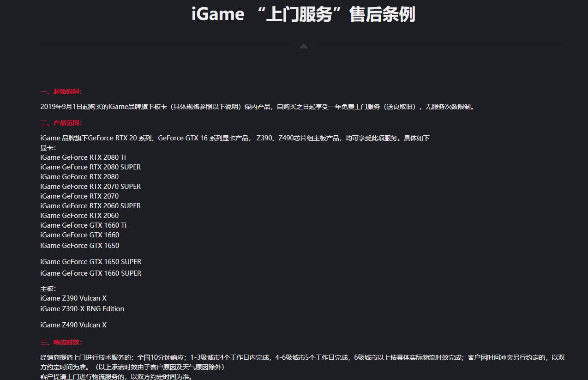The width and height of the screenshot is (588, 380).
Task: Expand the "一、起始时间" section heading
Action: tap(60, 91)
